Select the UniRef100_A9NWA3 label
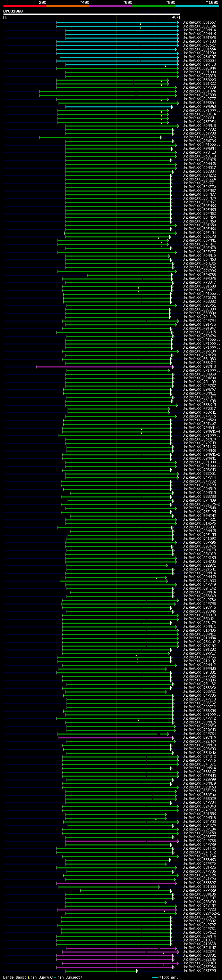Screen dimensions: 222x980 click(199, 106)
